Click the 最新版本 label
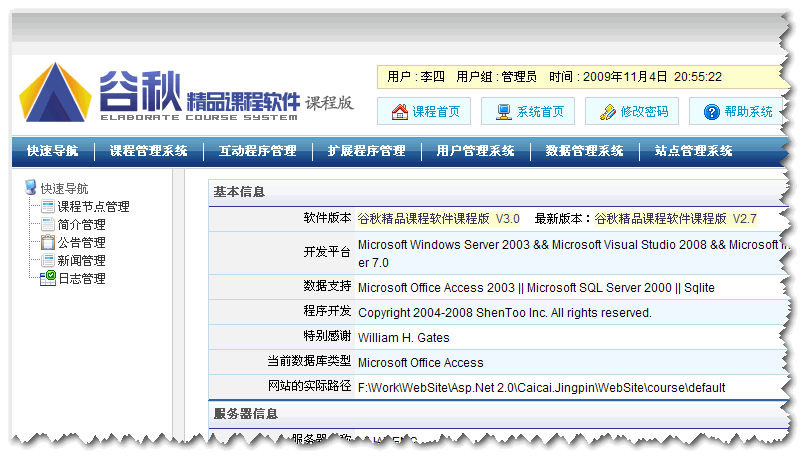Viewport: 808px width, 461px height. click(x=562, y=219)
